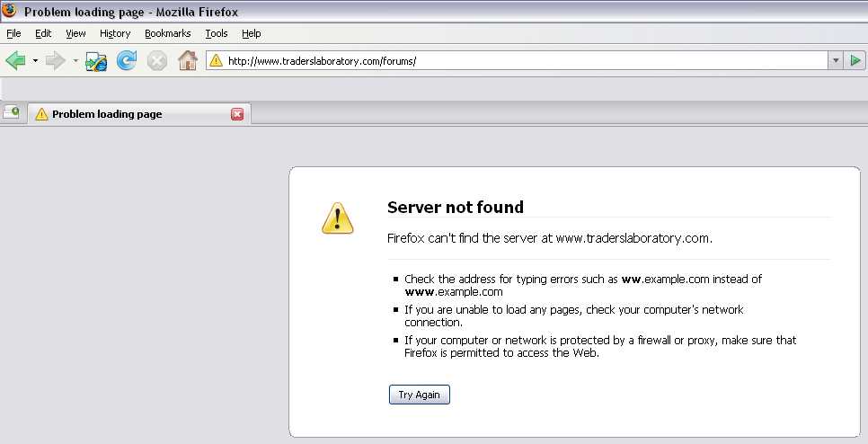This screenshot has width=868, height=444.
Task: Click the warning site icon in address bar
Action: point(216,60)
